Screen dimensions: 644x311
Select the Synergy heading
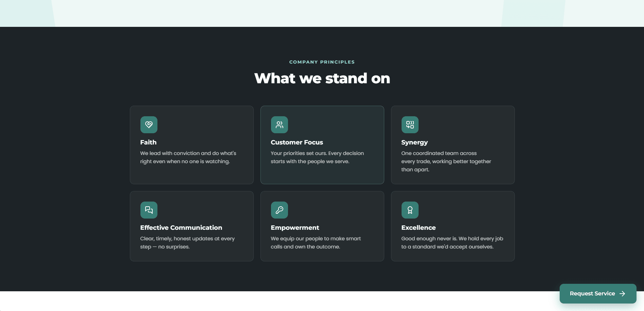click(x=414, y=142)
